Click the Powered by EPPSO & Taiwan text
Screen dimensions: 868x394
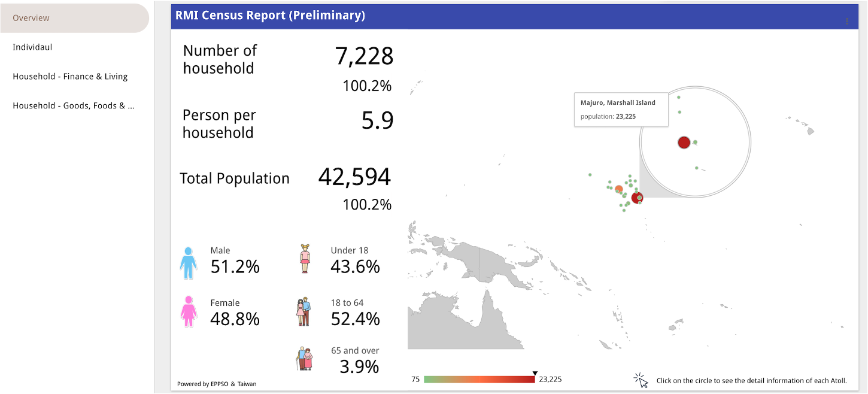click(217, 384)
